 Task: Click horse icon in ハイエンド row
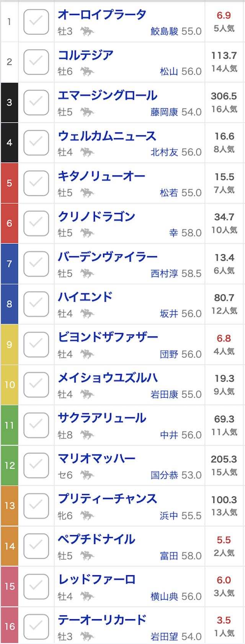(x=87, y=314)
